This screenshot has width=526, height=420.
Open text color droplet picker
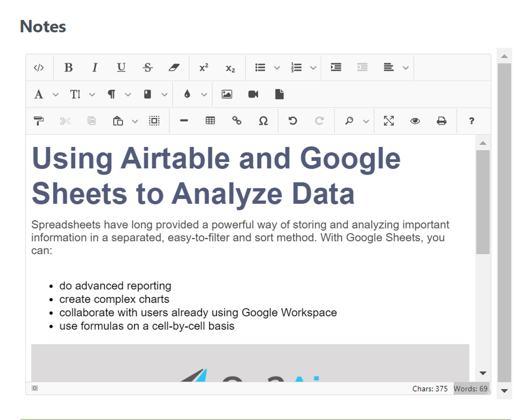click(x=187, y=94)
